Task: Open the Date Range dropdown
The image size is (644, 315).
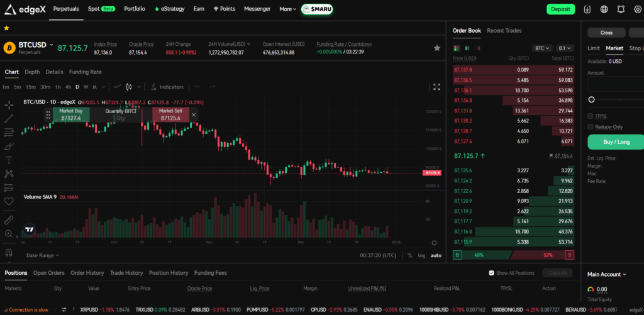Action: [x=42, y=255]
